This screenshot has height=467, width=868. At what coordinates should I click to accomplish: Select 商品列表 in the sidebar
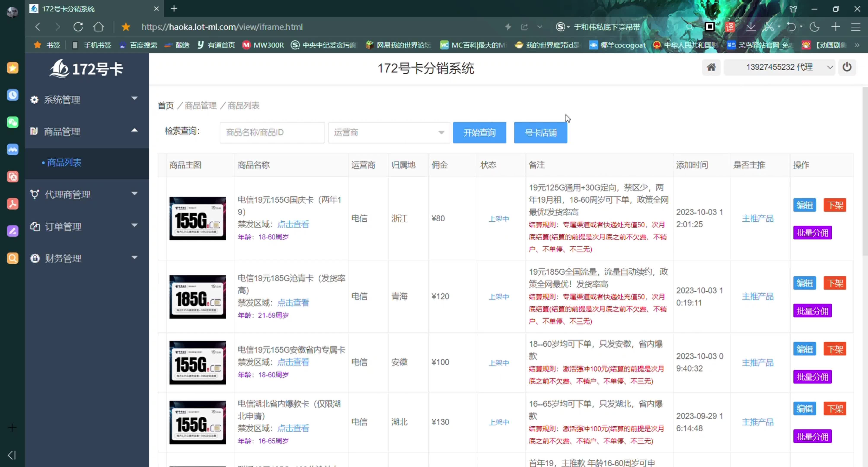pyautogui.click(x=64, y=163)
